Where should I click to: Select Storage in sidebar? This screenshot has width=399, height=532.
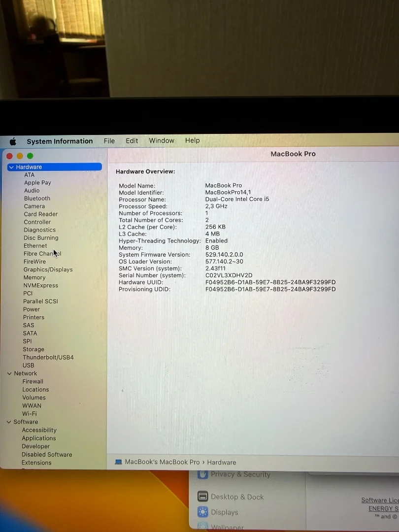coord(33,349)
